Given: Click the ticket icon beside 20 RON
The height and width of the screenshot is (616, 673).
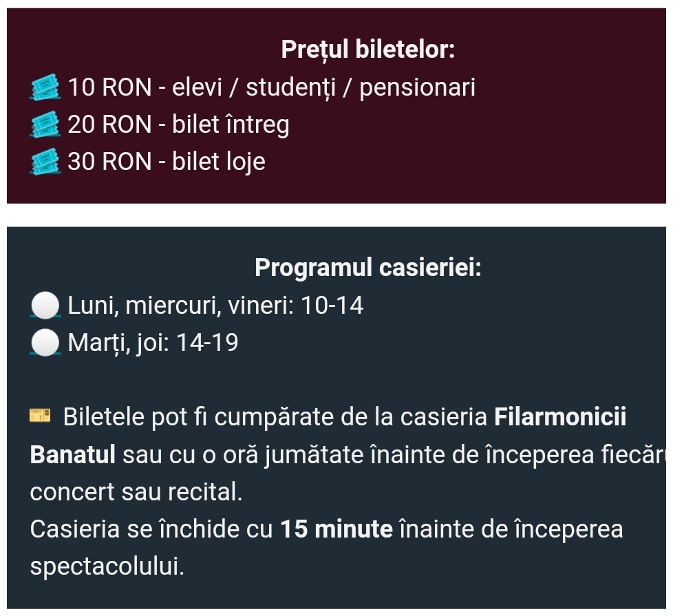Looking at the screenshot, I should (x=45, y=125).
